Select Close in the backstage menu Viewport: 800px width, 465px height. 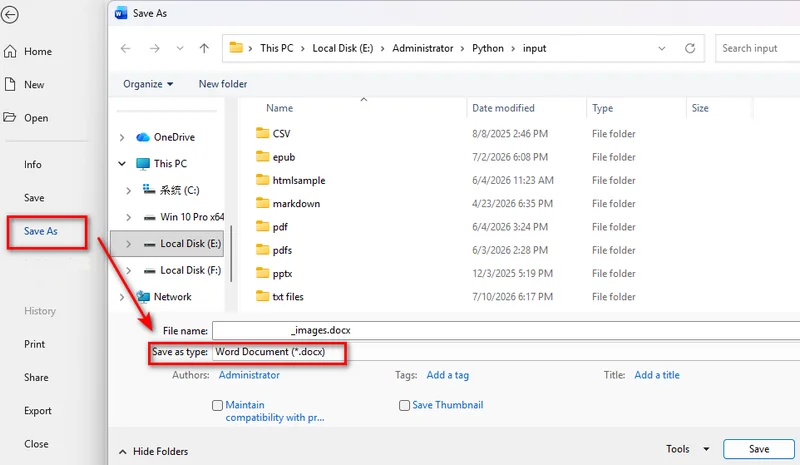click(36, 444)
